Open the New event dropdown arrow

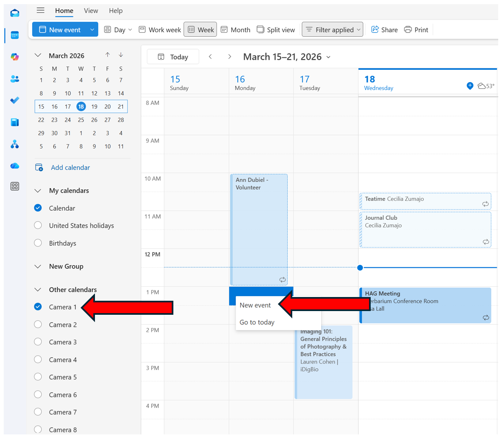pos(92,30)
